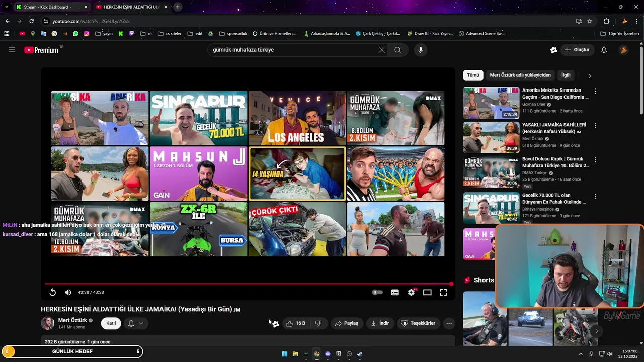Mute the video with speaker icon
The width and height of the screenshot is (644, 362).
coord(68,292)
